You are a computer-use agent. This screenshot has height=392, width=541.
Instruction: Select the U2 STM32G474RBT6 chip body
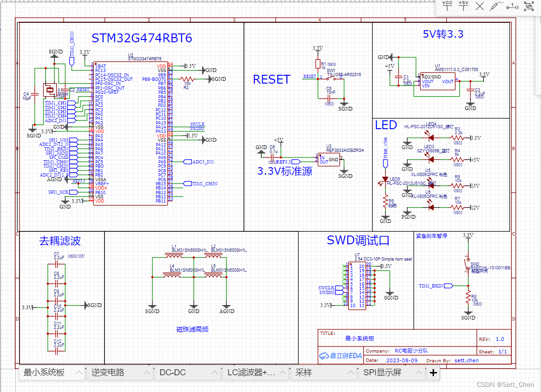(131, 133)
